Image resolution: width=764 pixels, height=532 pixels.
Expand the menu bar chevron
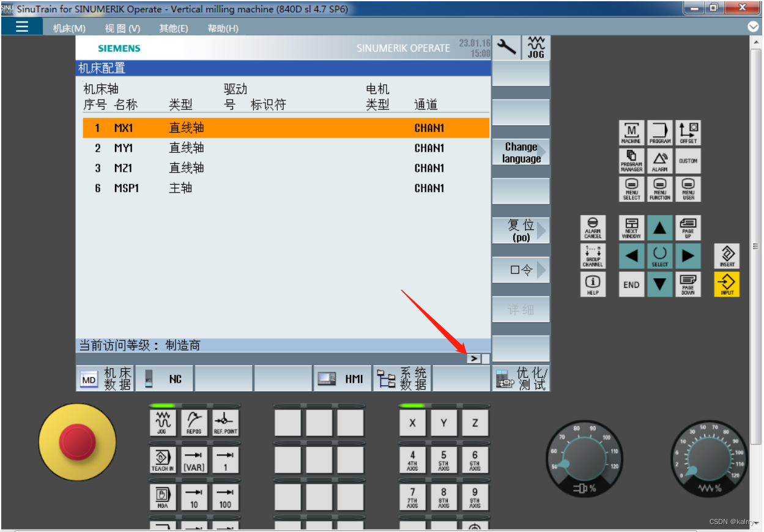click(x=753, y=27)
